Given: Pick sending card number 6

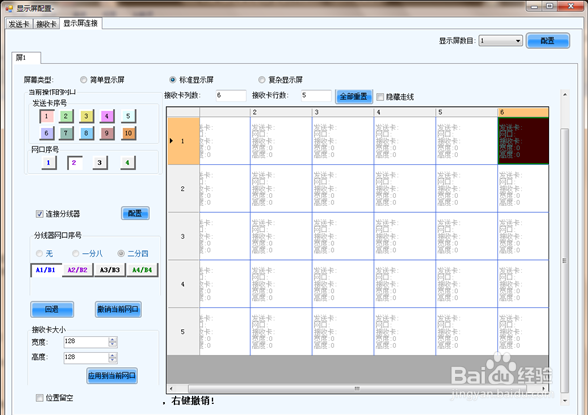Looking at the screenshot, I should [47, 133].
